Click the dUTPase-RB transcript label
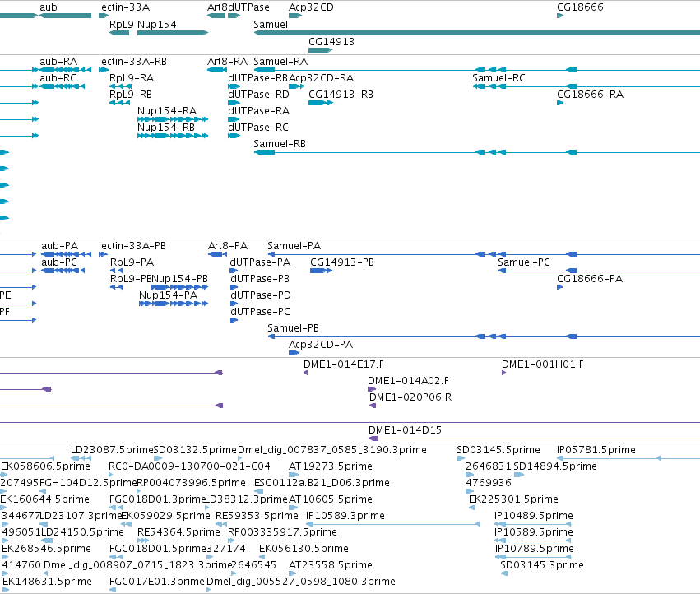 (258, 77)
